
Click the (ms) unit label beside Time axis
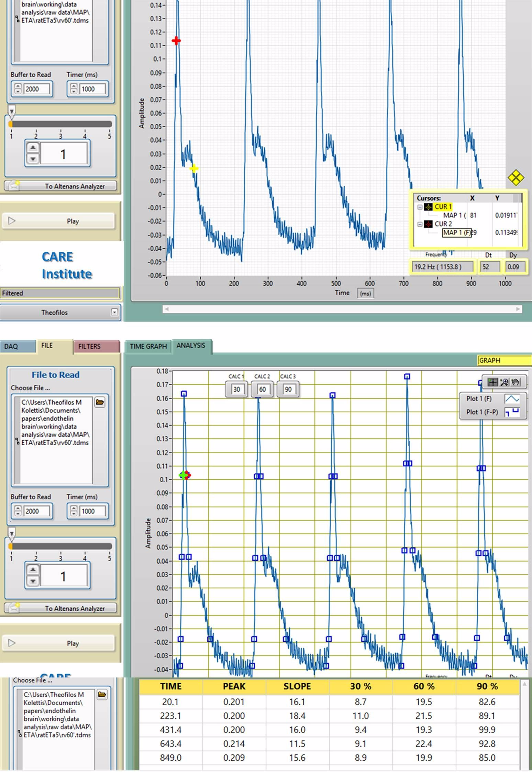(x=365, y=293)
